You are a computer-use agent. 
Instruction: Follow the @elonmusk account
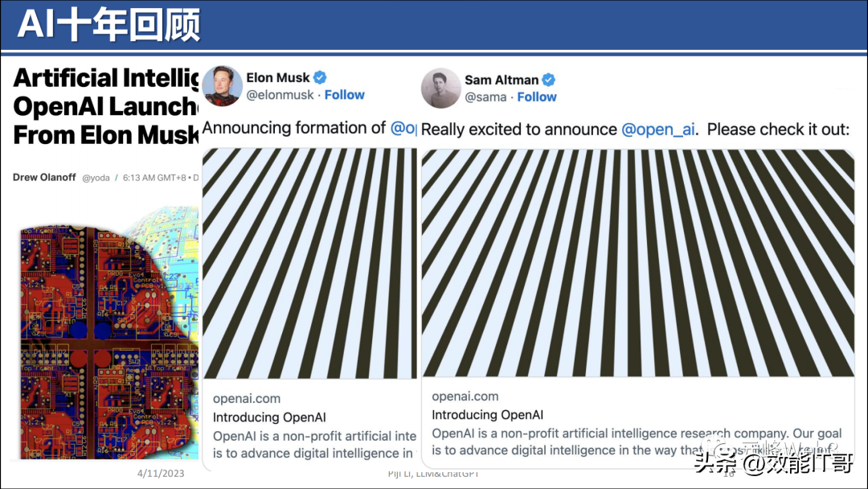click(345, 95)
